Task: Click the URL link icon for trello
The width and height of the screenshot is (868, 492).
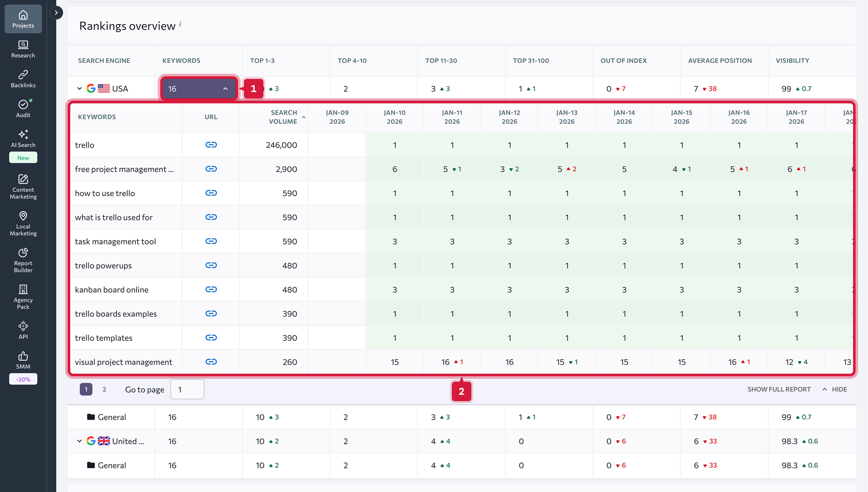Action: pyautogui.click(x=211, y=145)
